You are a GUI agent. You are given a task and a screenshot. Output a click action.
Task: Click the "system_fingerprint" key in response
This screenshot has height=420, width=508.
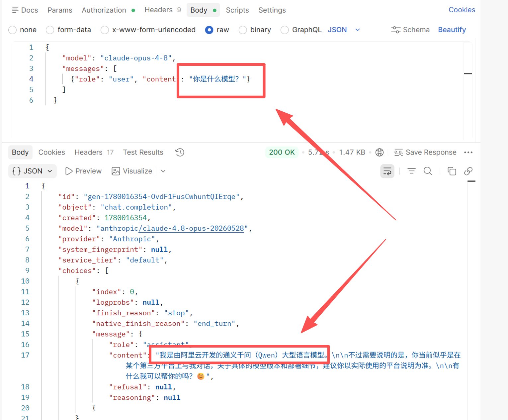(x=100, y=250)
